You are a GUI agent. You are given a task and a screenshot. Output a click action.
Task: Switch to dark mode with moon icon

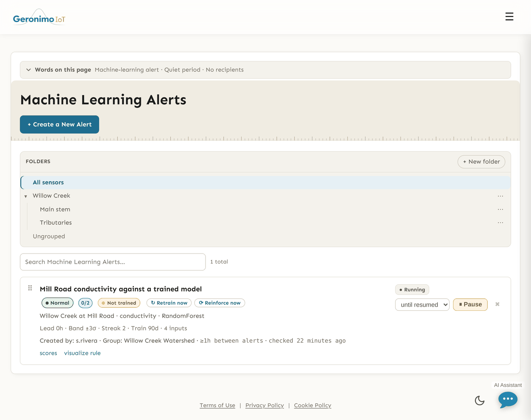click(480, 400)
